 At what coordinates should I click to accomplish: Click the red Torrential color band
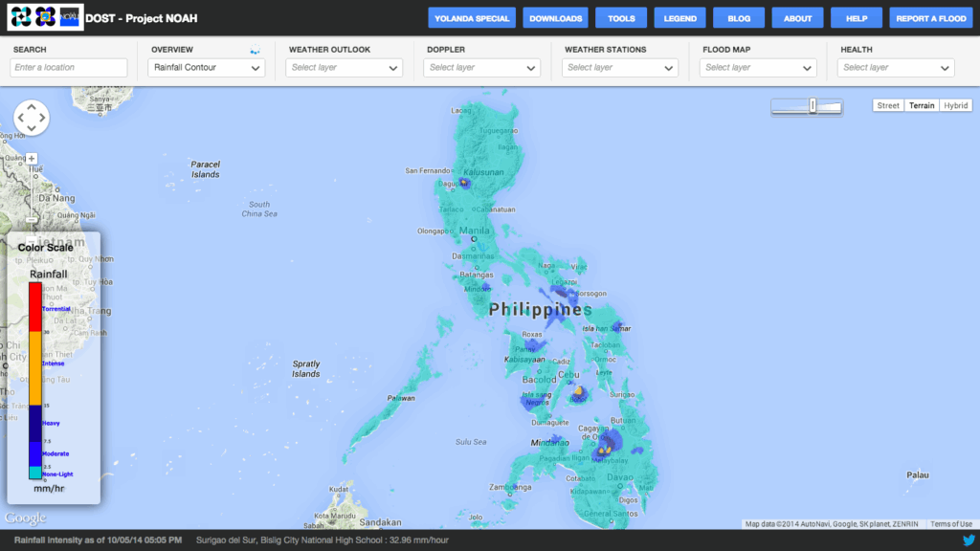(35, 307)
